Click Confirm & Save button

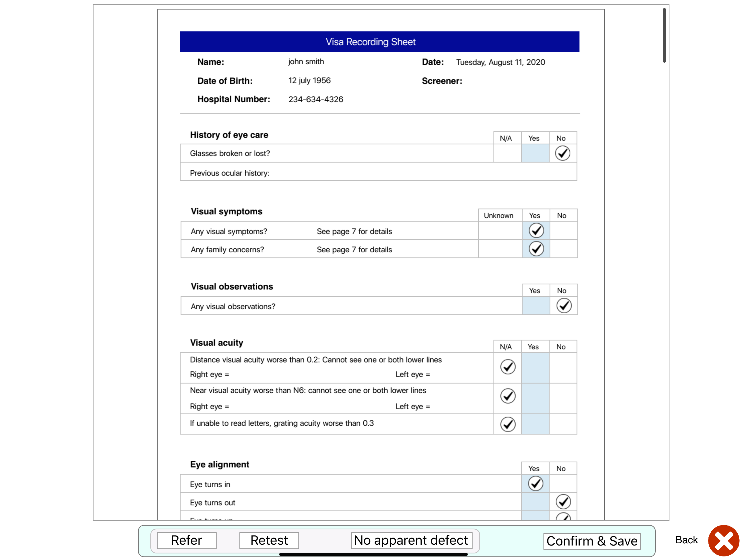coord(592,541)
